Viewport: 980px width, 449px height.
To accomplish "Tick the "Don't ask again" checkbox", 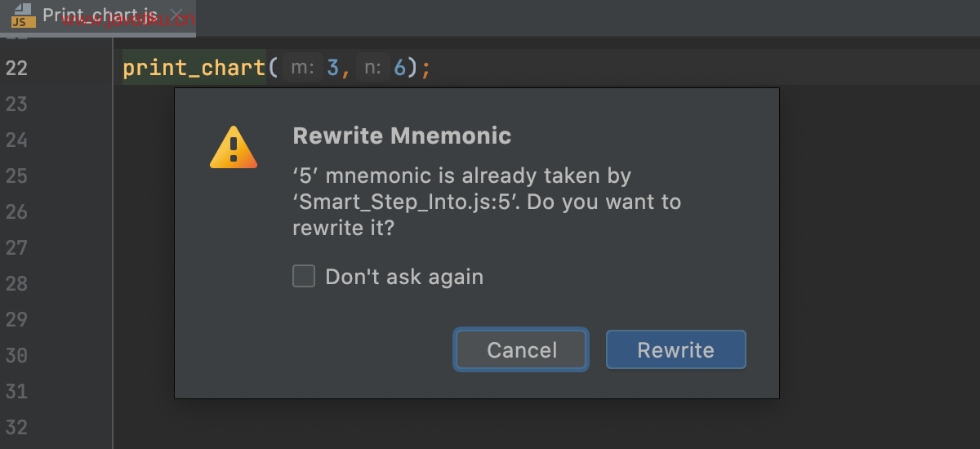I will pyautogui.click(x=304, y=277).
